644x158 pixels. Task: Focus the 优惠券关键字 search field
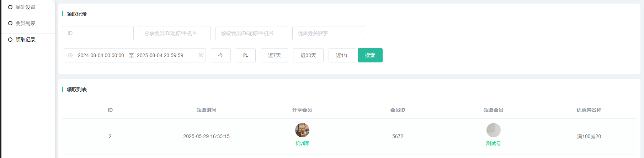click(328, 33)
